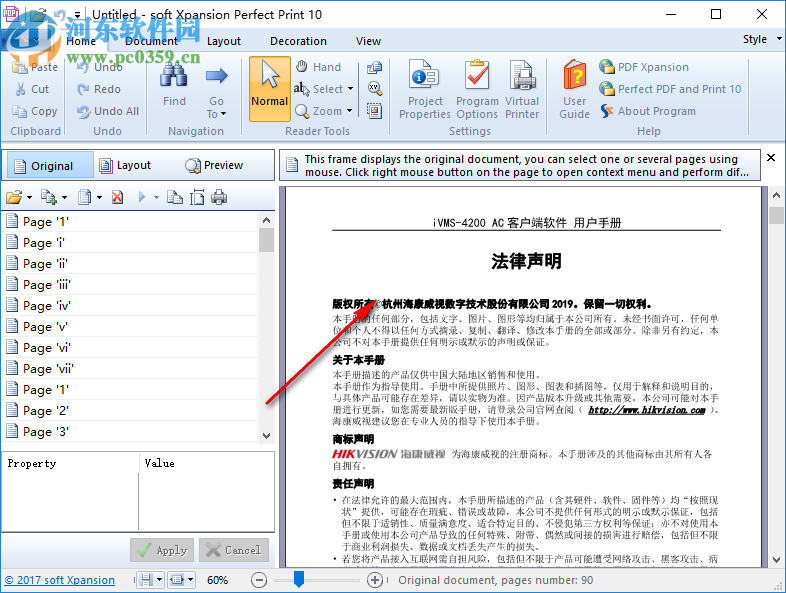Click the select pages icon
786x593 pixels.
point(84,197)
